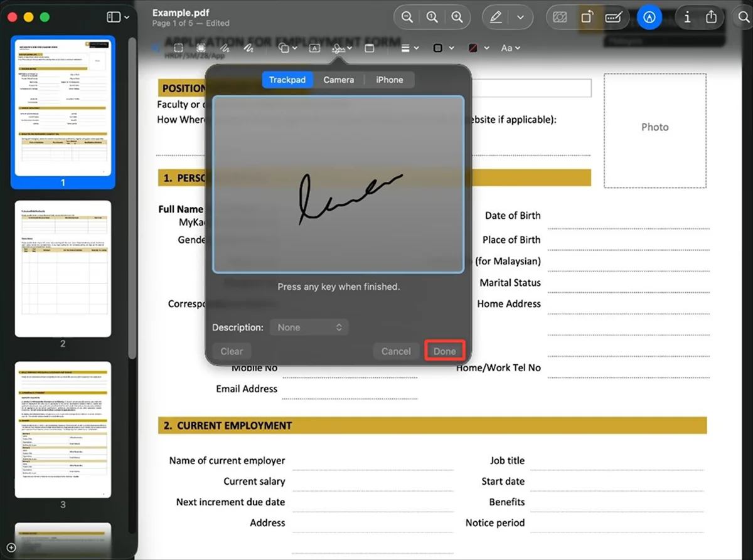Image resolution: width=753 pixels, height=560 pixels.
Task: Click the share icon
Action: pyautogui.click(x=711, y=18)
